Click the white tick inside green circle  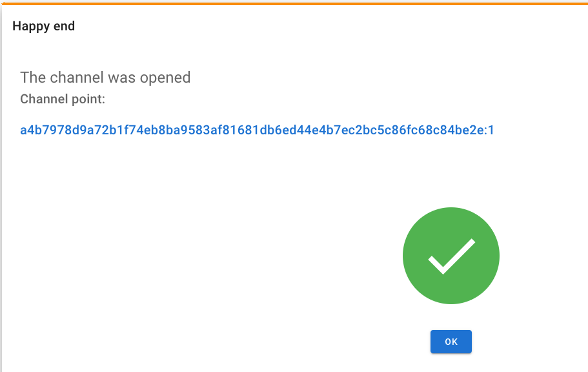(452, 256)
